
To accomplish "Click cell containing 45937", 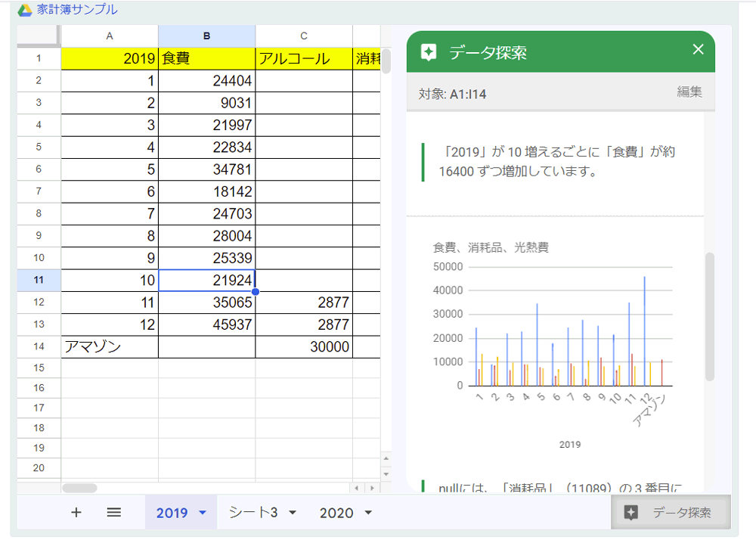I will (x=207, y=325).
